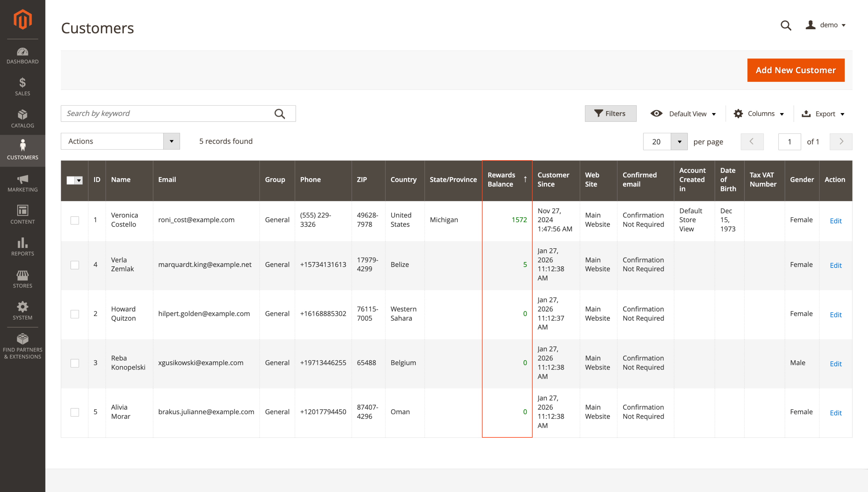Click the per page value 20 field
This screenshot has height=492, width=868.
pyautogui.click(x=657, y=141)
